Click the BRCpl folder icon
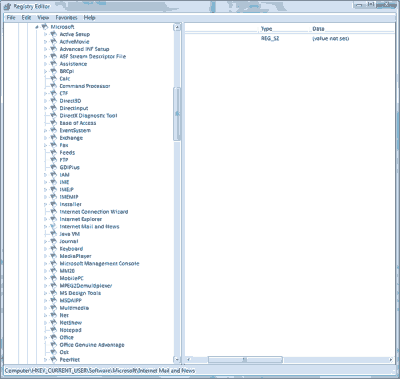Viewport: 400px width, 379px height. tap(53, 71)
